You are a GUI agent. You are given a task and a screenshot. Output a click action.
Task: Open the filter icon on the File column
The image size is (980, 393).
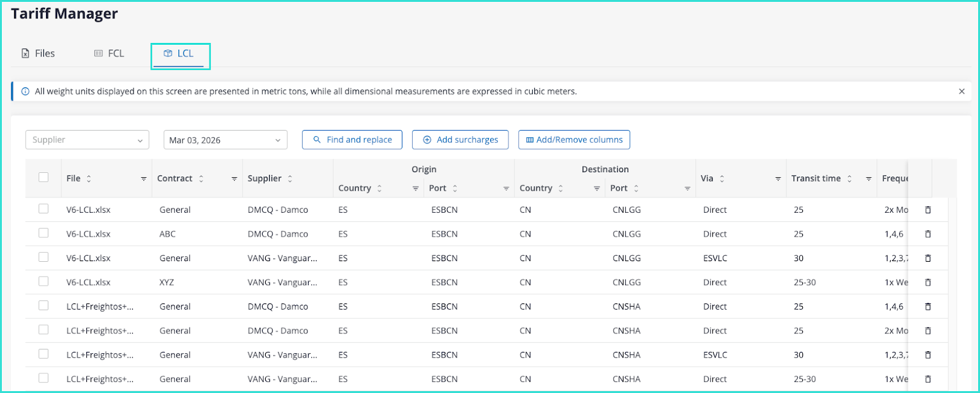[x=143, y=179]
